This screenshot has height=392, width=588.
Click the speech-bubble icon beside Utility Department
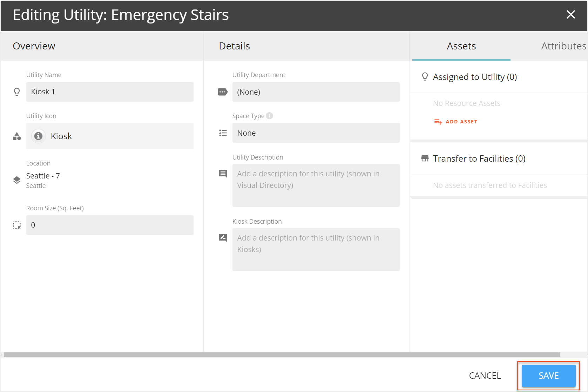tap(223, 92)
